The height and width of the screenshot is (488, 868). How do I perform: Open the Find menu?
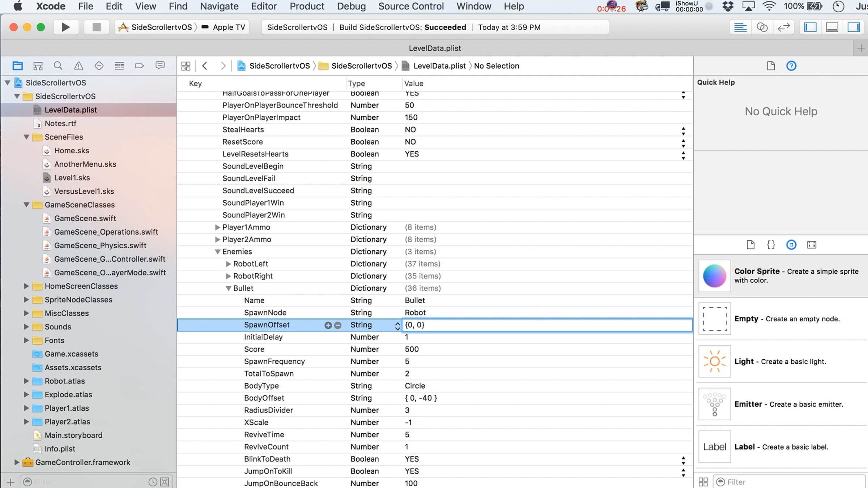click(178, 7)
